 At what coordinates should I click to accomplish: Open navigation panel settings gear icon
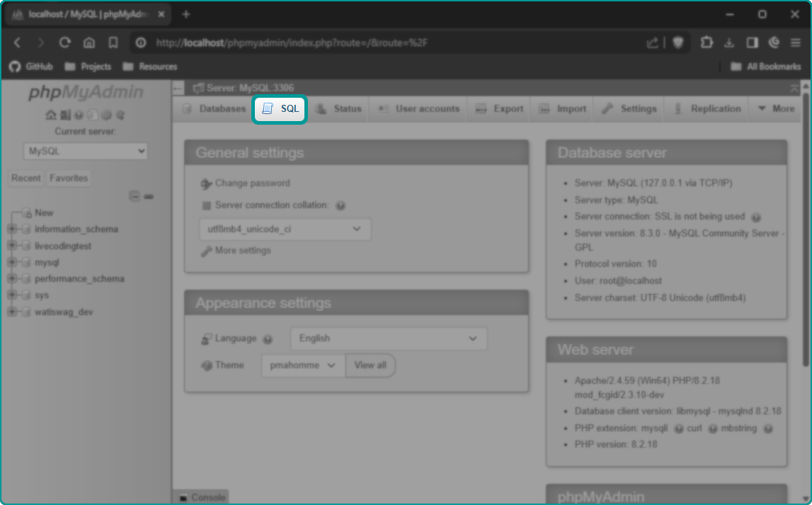tap(107, 115)
